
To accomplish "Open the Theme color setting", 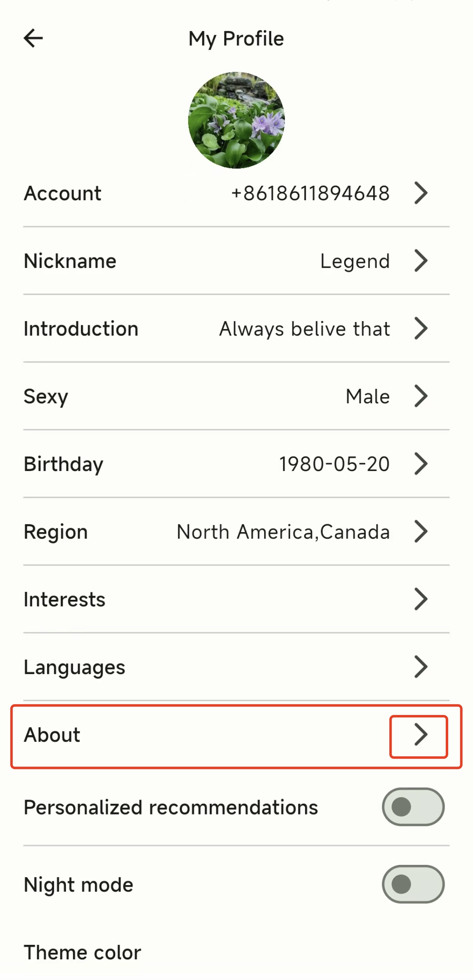I will [x=83, y=952].
